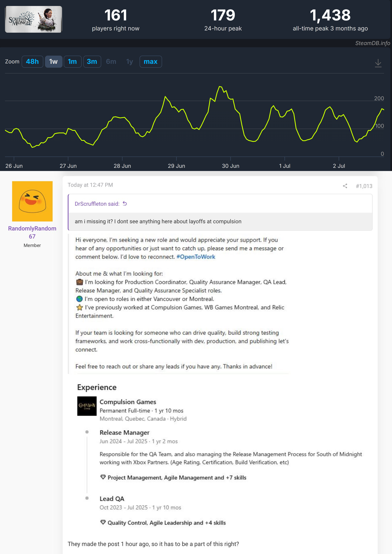Set chart zoom to 1w
The height and width of the screenshot is (554, 392).
pos(54,62)
